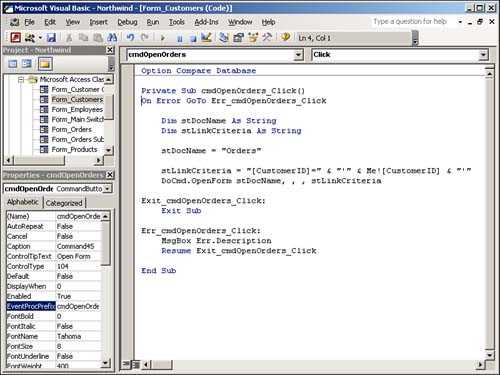Screen dimensions: 500x375
Task: Click the View Code icon in Project panel
Action: [13, 64]
